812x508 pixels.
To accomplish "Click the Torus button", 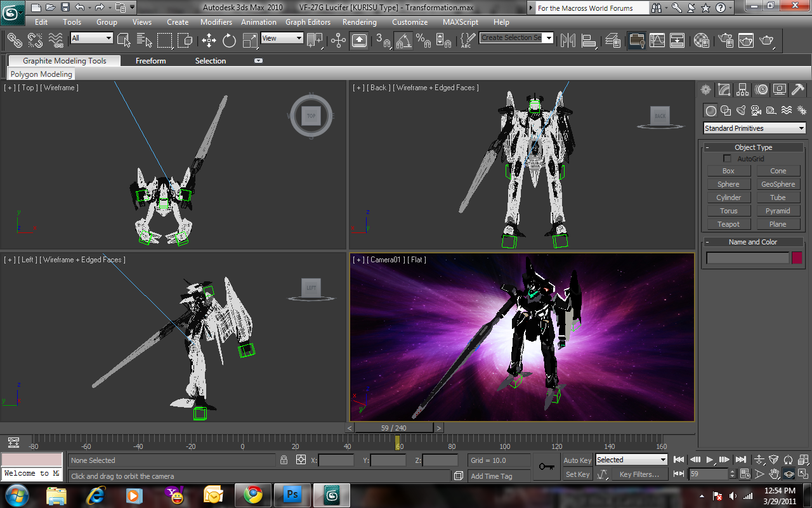I will click(x=728, y=211).
